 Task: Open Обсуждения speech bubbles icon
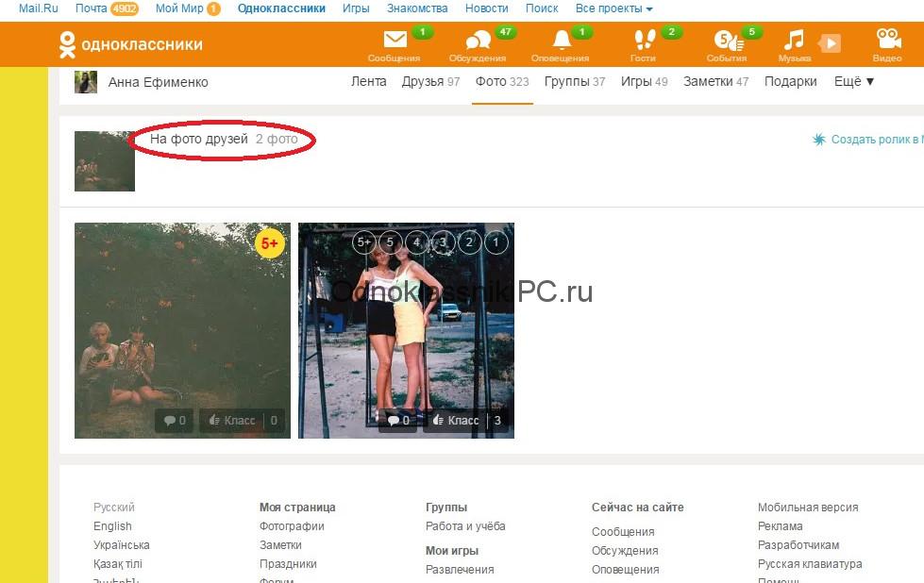pos(478,40)
